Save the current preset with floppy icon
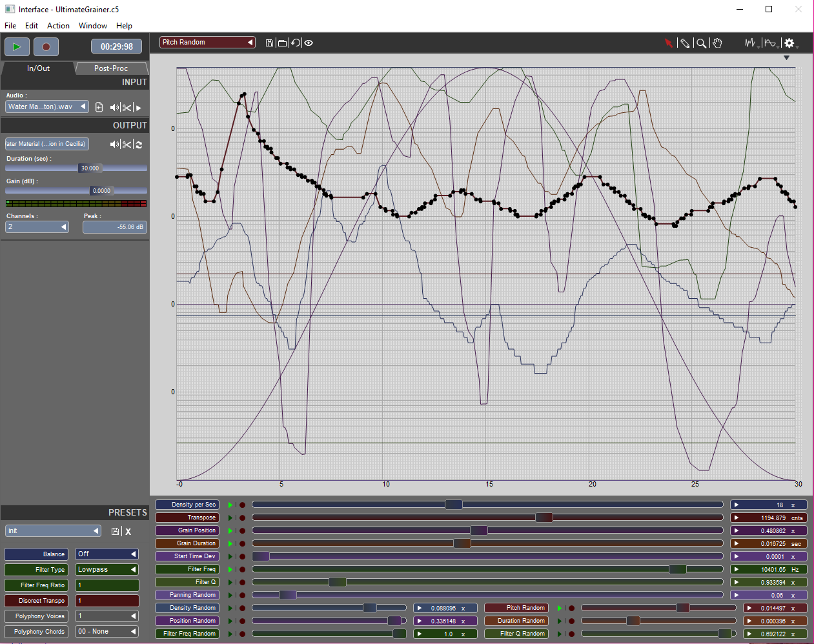 tap(115, 531)
